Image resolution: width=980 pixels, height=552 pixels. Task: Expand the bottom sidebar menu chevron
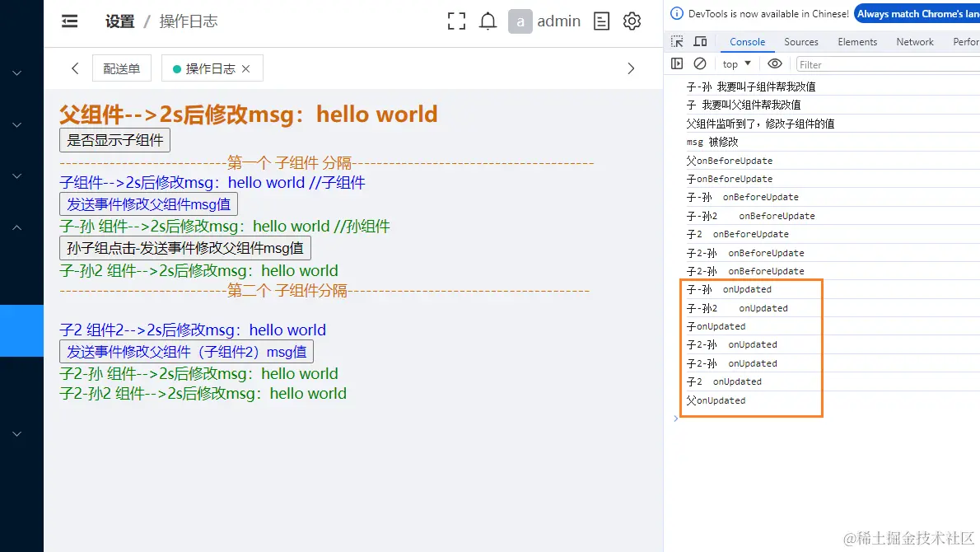coord(16,434)
